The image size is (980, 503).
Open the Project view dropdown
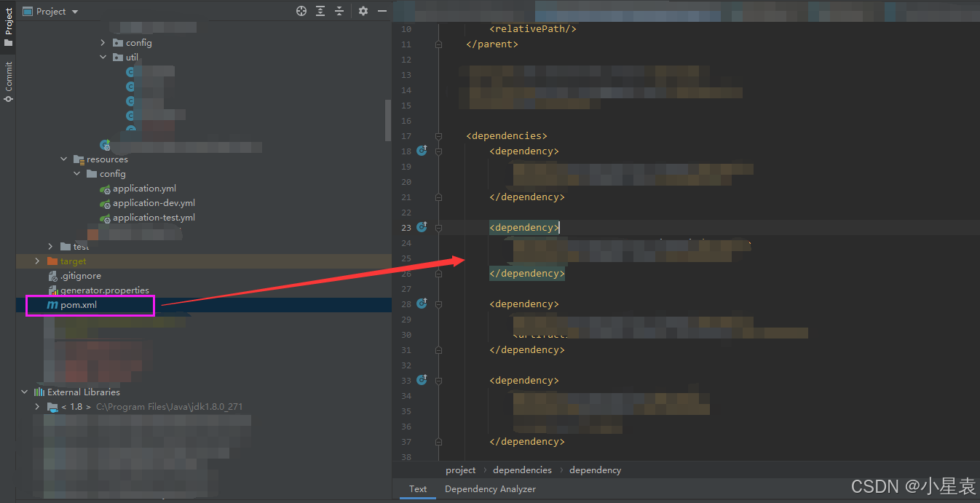[x=51, y=12]
